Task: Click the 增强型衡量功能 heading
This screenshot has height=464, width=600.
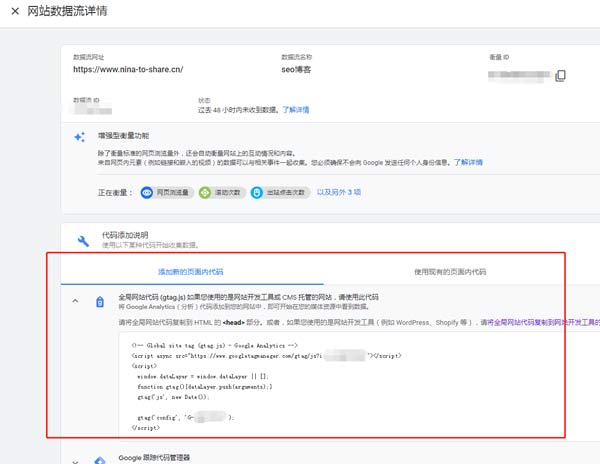Action: click(x=123, y=136)
